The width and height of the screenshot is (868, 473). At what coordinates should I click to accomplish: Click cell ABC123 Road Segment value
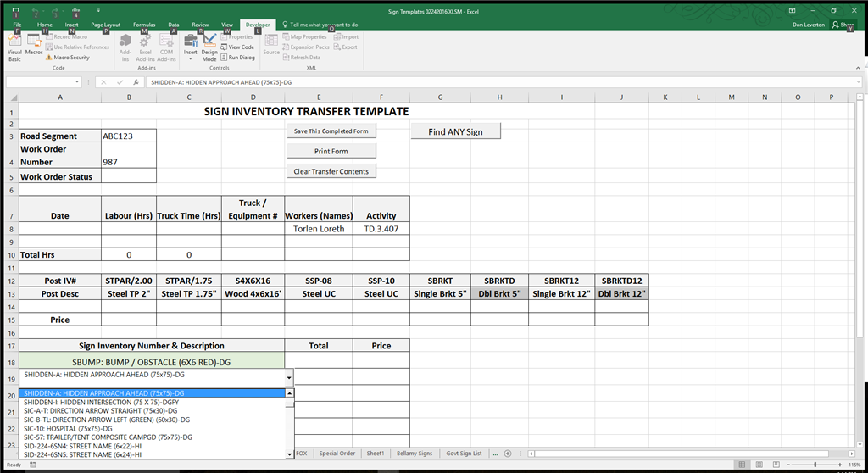tap(129, 136)
